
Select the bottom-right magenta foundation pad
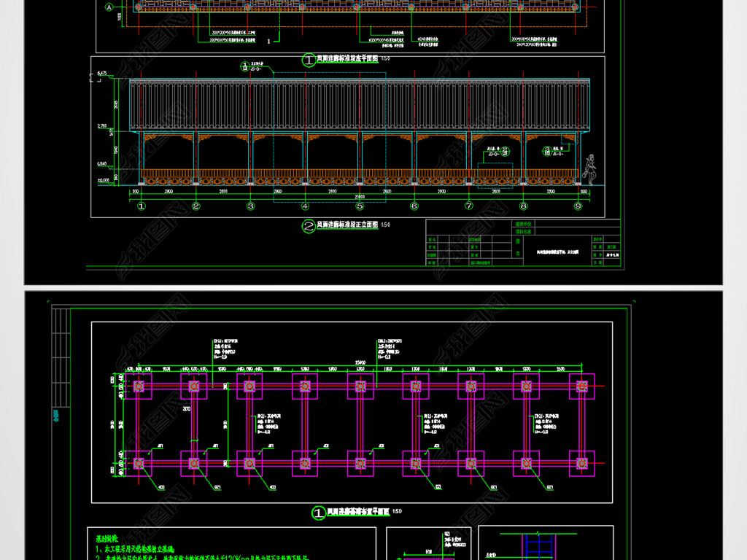pyautogui.click(x=581, y=463)
